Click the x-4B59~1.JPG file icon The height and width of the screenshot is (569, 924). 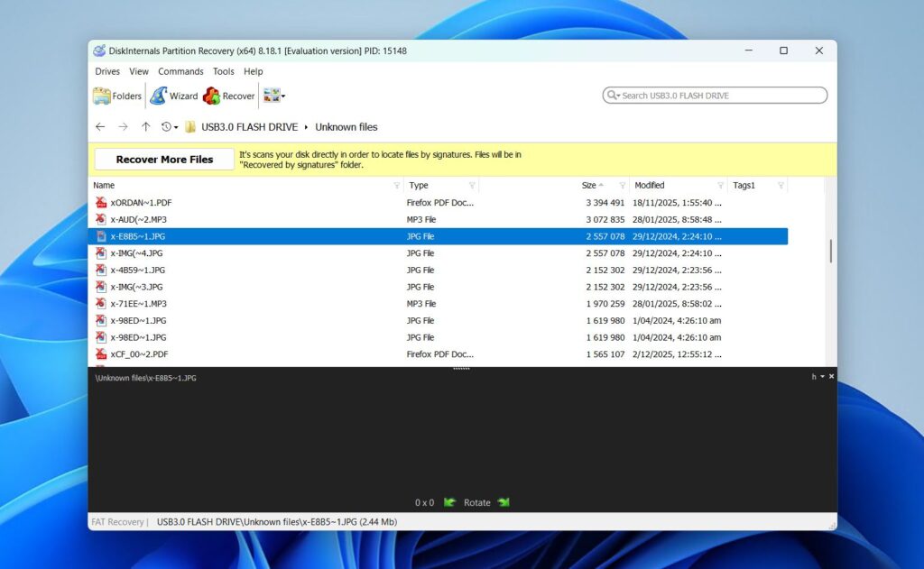tap(101, 270)
